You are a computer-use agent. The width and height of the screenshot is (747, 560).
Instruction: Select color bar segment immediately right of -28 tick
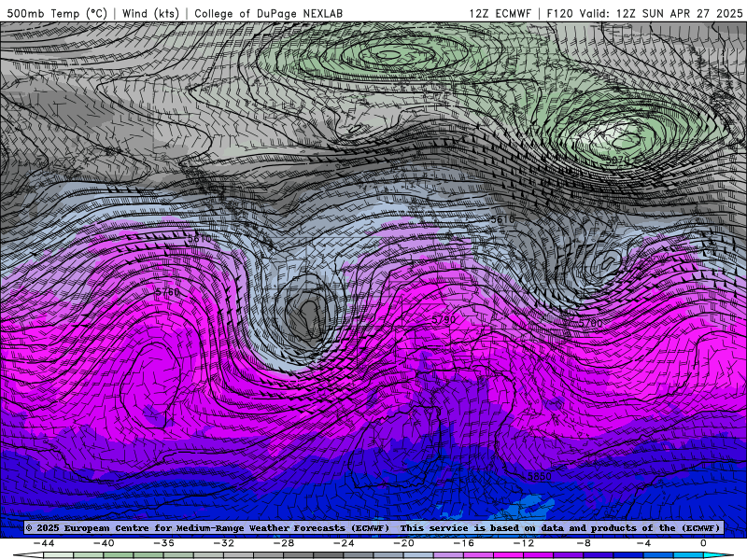(x=298, y=555)
